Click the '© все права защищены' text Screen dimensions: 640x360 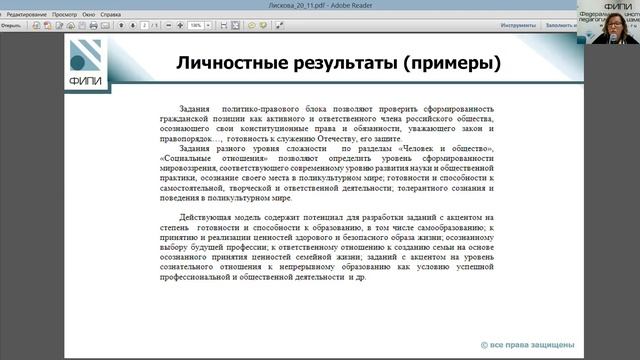tap(527, 345)
